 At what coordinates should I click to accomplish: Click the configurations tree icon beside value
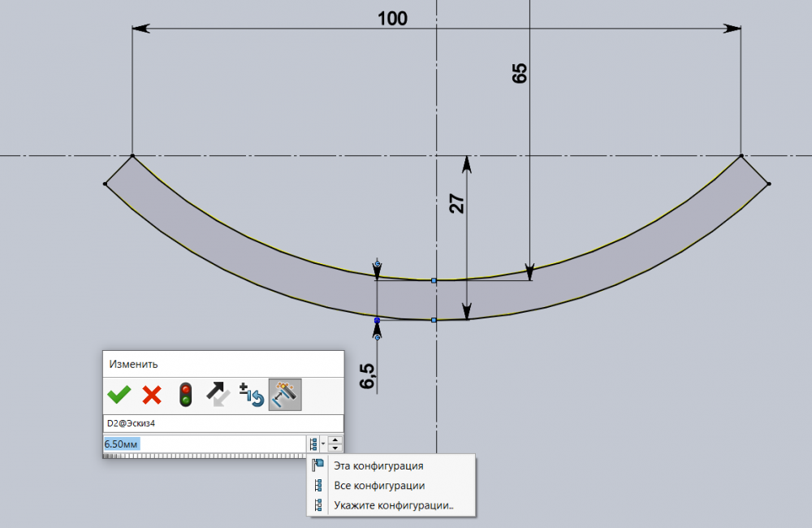[x=313, y=444]
